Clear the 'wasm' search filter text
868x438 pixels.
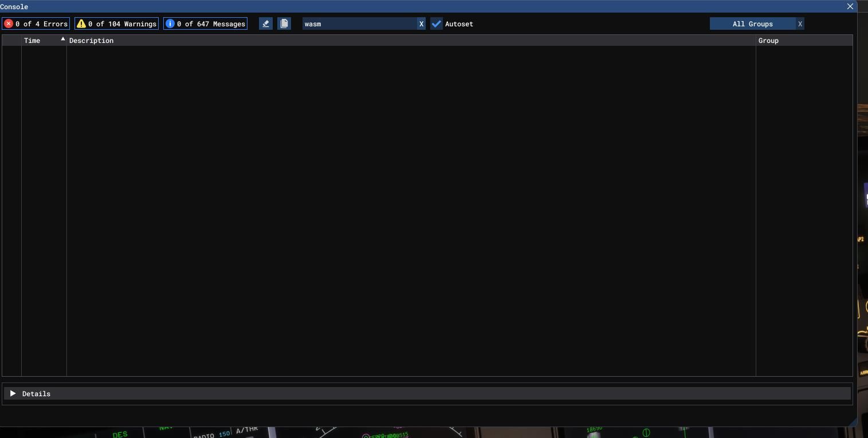pyautogui.click(x=421, y=23)
